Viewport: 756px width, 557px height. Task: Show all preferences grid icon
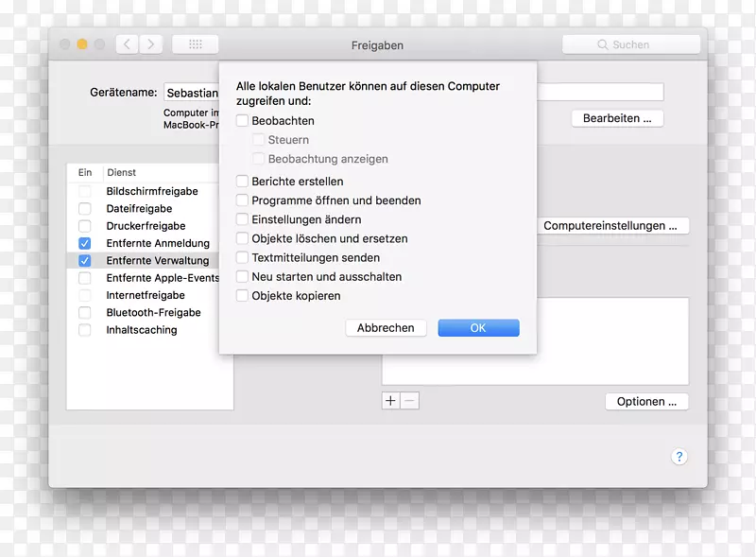coord(195,44)
